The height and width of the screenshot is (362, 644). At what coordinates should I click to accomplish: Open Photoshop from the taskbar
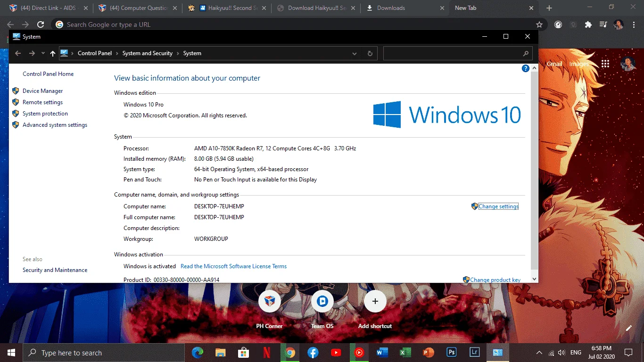coord(451,353)
